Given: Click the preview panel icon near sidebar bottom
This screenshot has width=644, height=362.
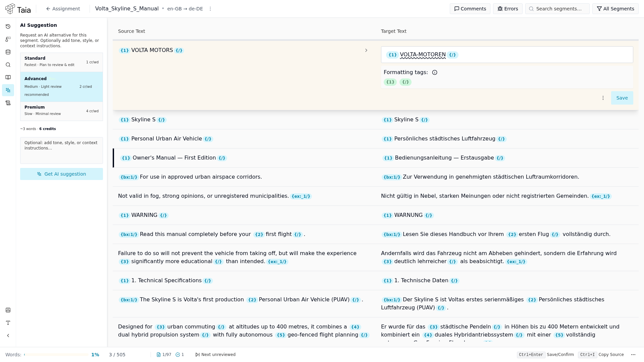Looking at the screenshot, I should tap(8, 310).
